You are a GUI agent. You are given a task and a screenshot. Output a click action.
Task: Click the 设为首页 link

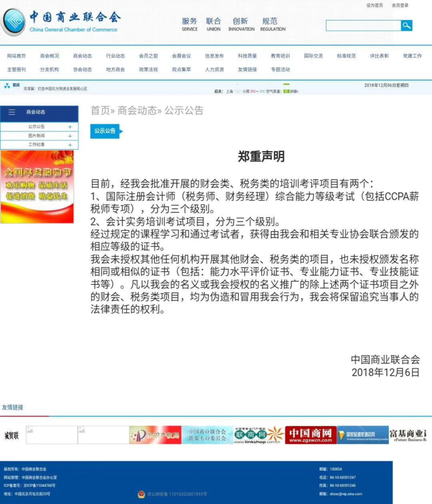point(375,5)
